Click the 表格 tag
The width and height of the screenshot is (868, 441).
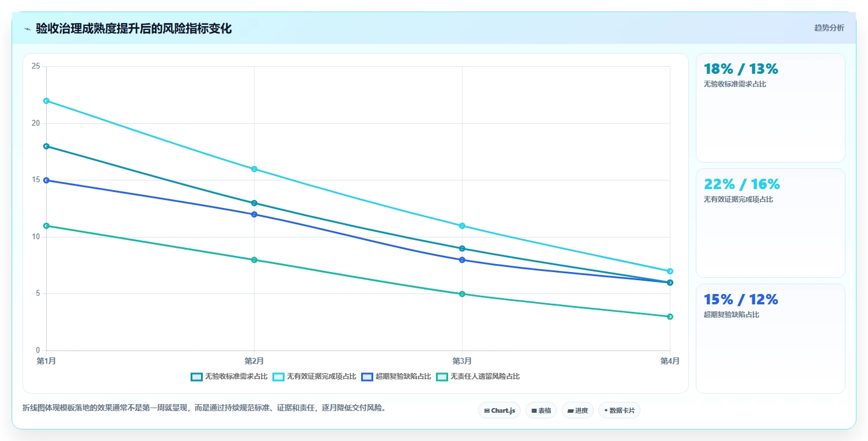[x=541, y=410]
